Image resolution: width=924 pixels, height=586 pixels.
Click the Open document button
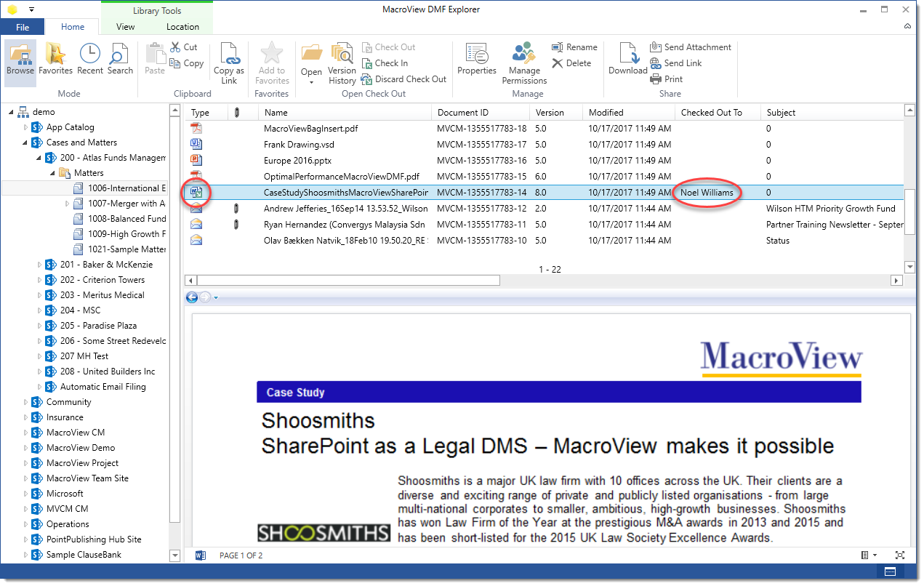[311, 63]
